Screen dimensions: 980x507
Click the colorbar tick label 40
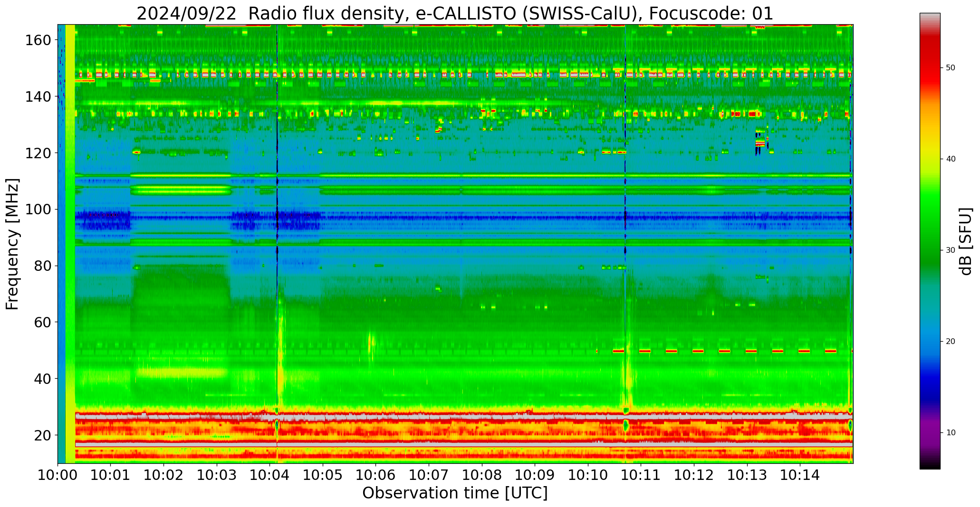point(951,159)
